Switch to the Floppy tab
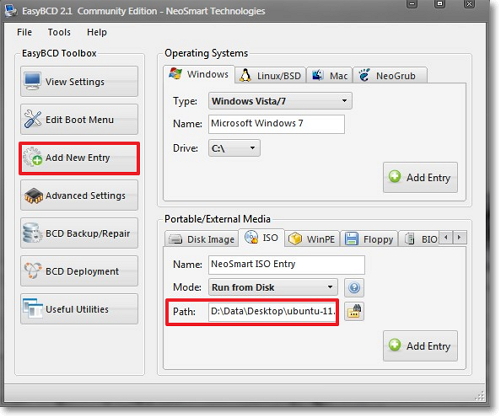499x416 pixels. 369,239
